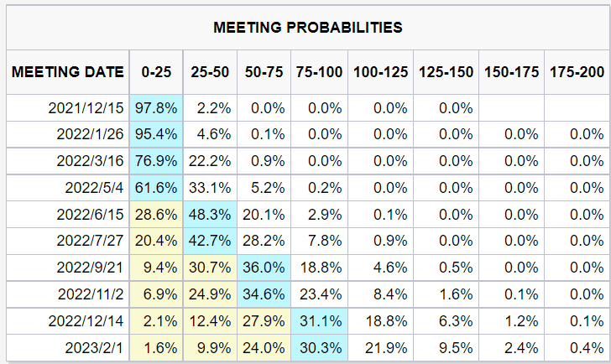Select the 31.1% highlighted cell
Screen dimensions: 611x364
click(319, 321)
